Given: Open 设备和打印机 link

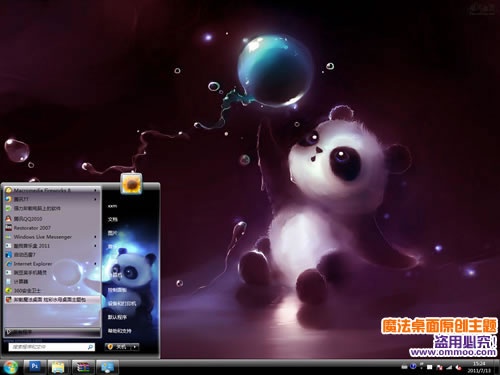Looking at the screenshot, I should pyautogui.click(x=122, y=304).
